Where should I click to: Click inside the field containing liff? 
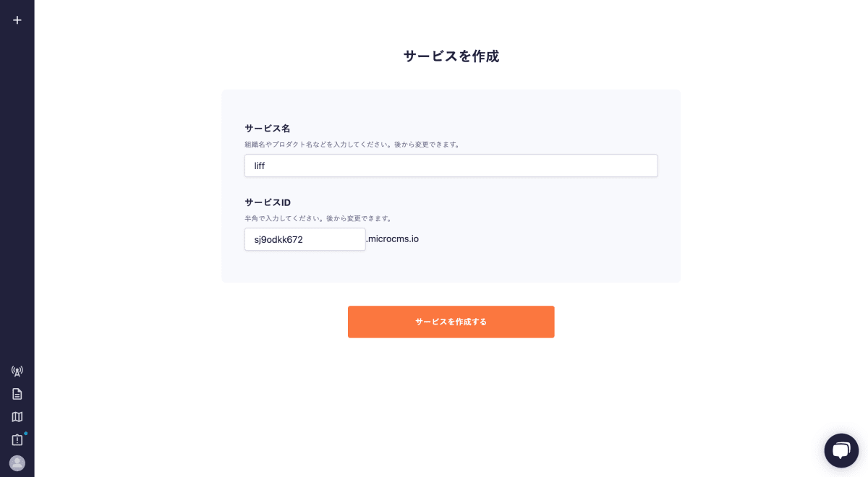451,166
